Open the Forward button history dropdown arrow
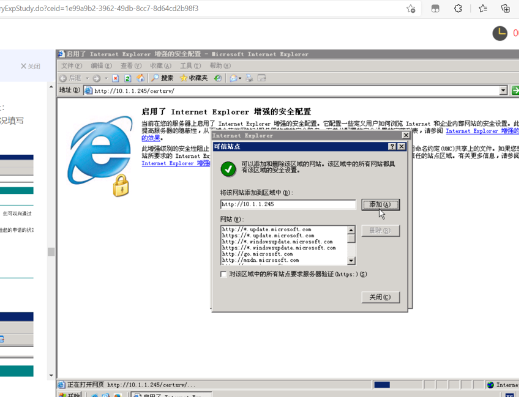Viewport: 532px width, 397px height. point(106,78)
